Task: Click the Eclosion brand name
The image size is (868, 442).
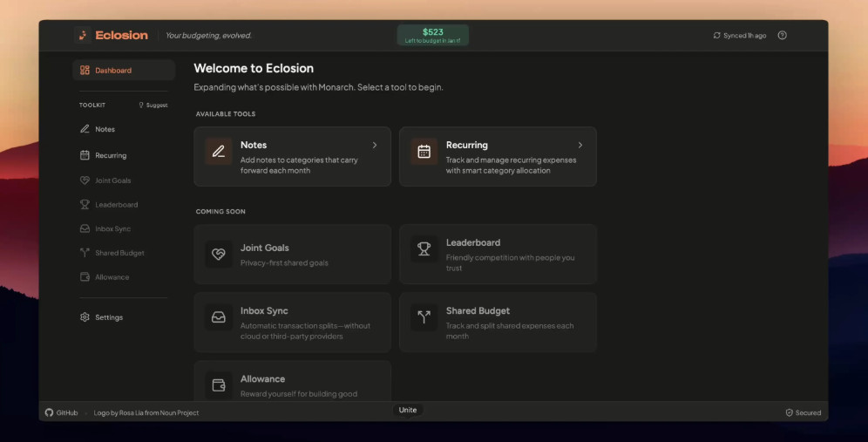Action: click(x=122, y=36)
